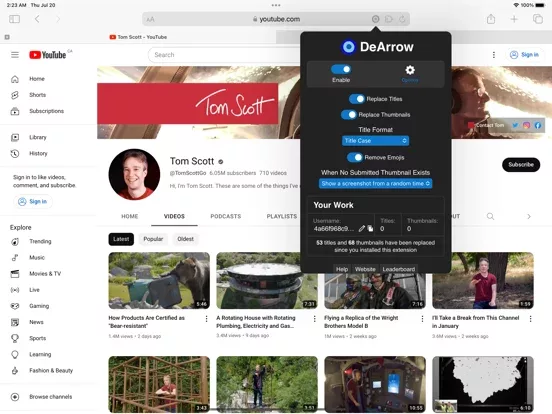The width and height of the screenshot is (552, 414).
Task: Open DeArrow Help link
Action: click(x=341, y=269)
